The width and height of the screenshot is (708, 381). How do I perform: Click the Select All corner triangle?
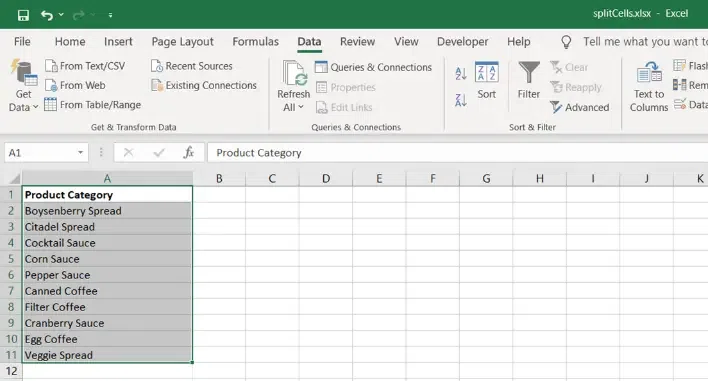tap(15, 178)
